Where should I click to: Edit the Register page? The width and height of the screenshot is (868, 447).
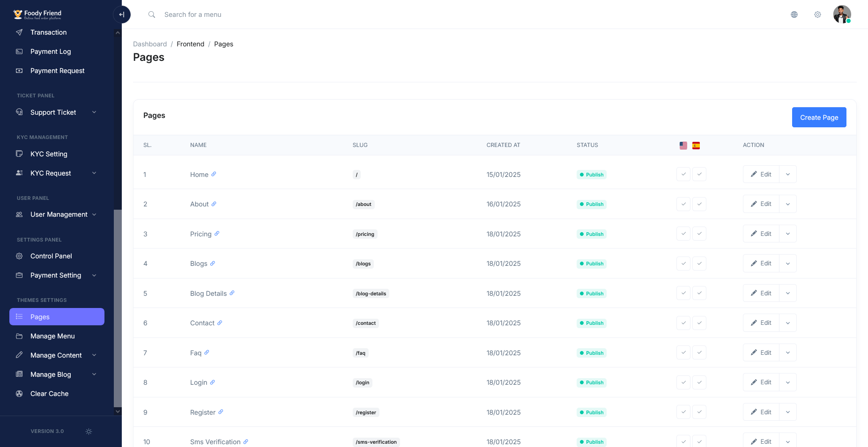(761, 412)
